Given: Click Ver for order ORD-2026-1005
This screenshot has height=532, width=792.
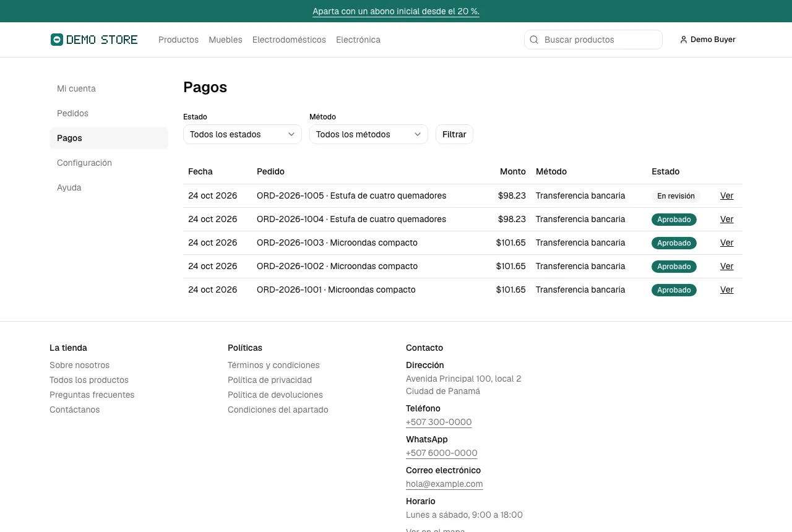Looking at the screenshot, I should 727,195.
